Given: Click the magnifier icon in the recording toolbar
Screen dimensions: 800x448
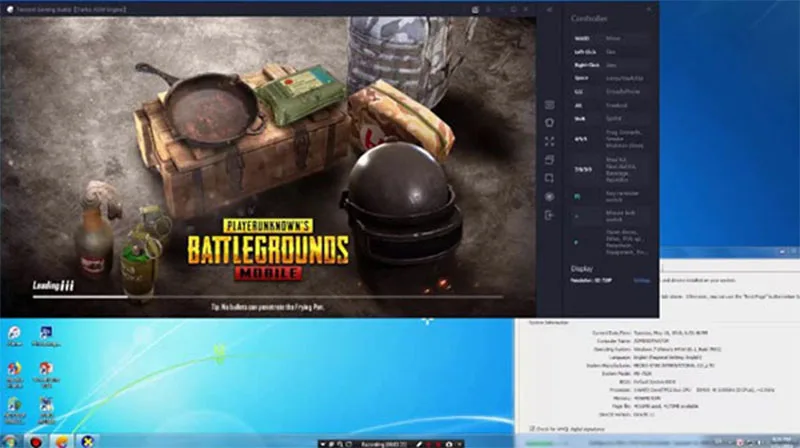Looking at the screenshot, I should point(340,444).
